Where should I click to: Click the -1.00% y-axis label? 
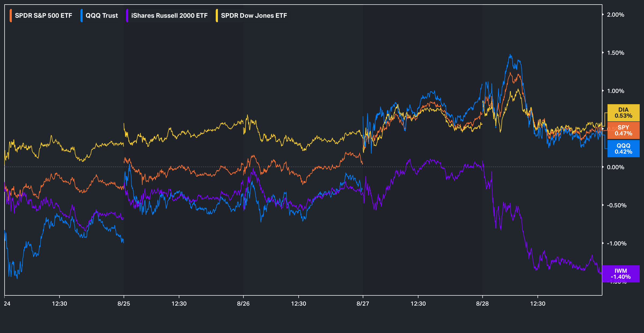[617, 244]
